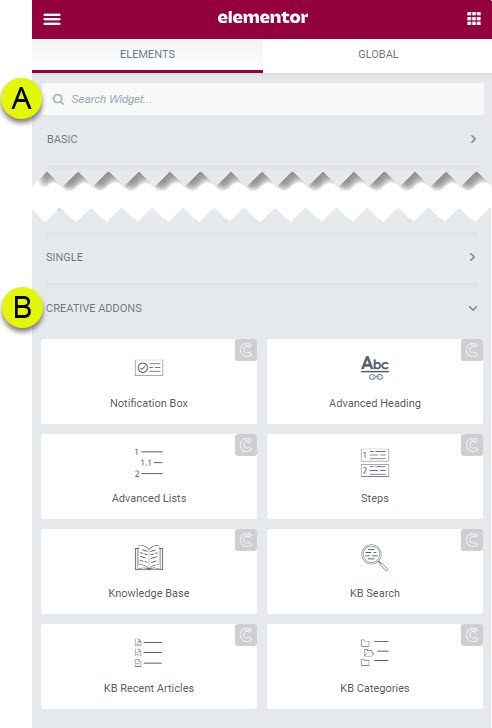Switch to the Elements tab
Image resolution: width=492 pixels, height=728 pixels.
point(147,54)
